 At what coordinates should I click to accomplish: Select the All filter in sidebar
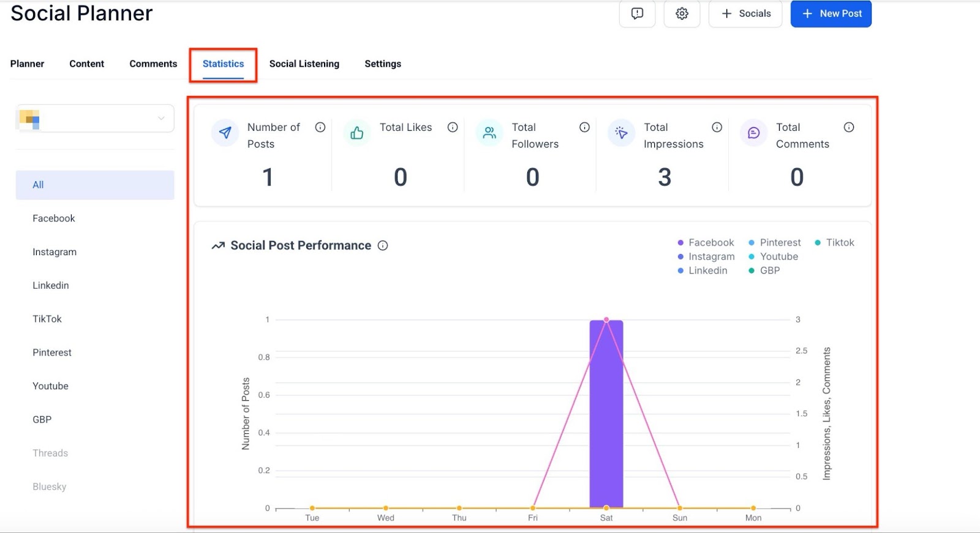(95, 185)
